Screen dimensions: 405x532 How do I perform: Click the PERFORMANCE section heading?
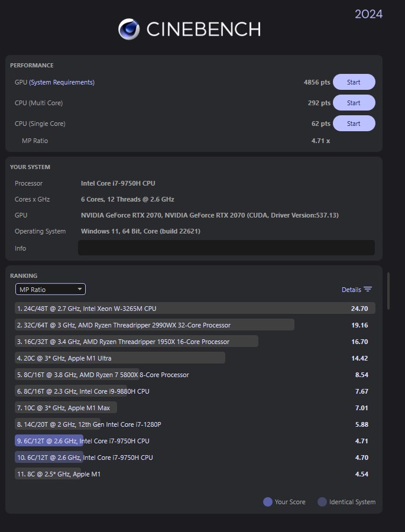(31, 65)
